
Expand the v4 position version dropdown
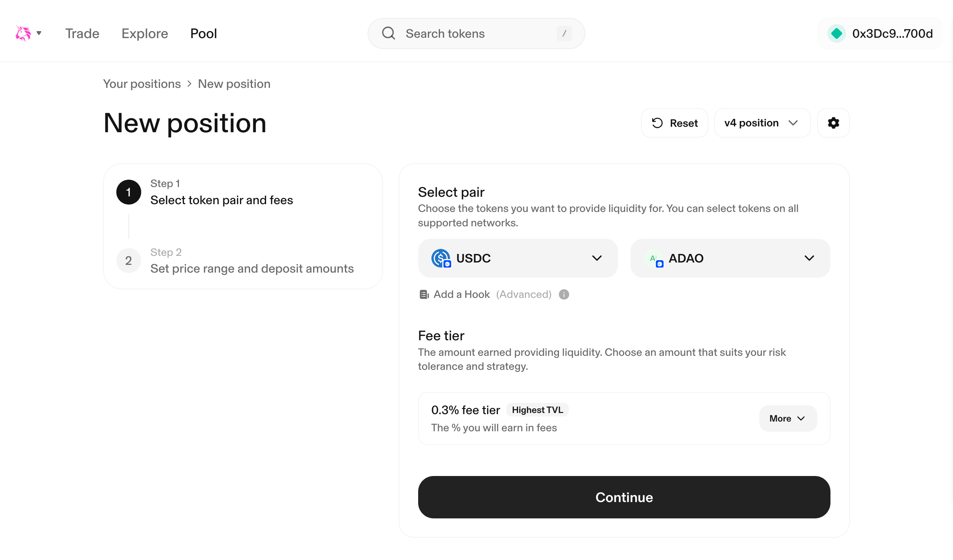762,123
